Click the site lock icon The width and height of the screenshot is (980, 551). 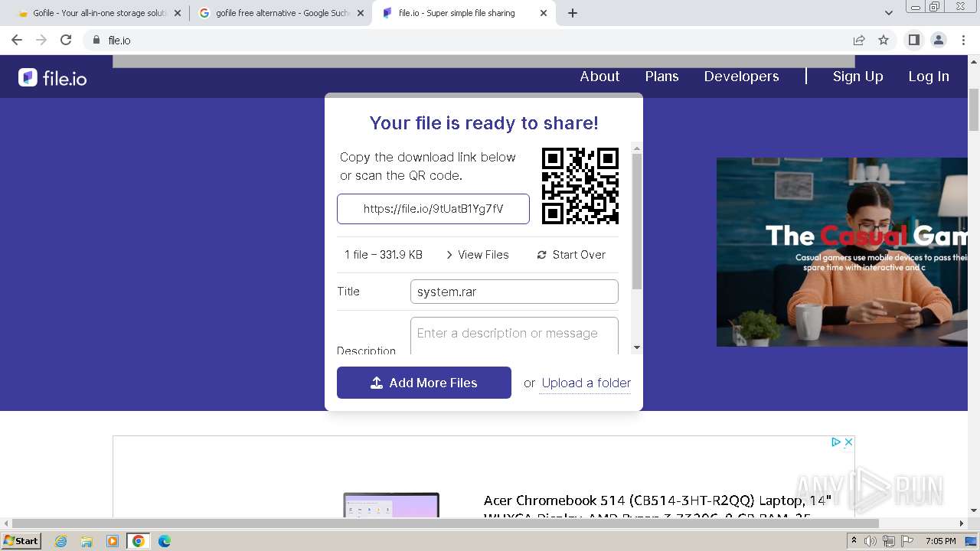(x=96, y=40)
